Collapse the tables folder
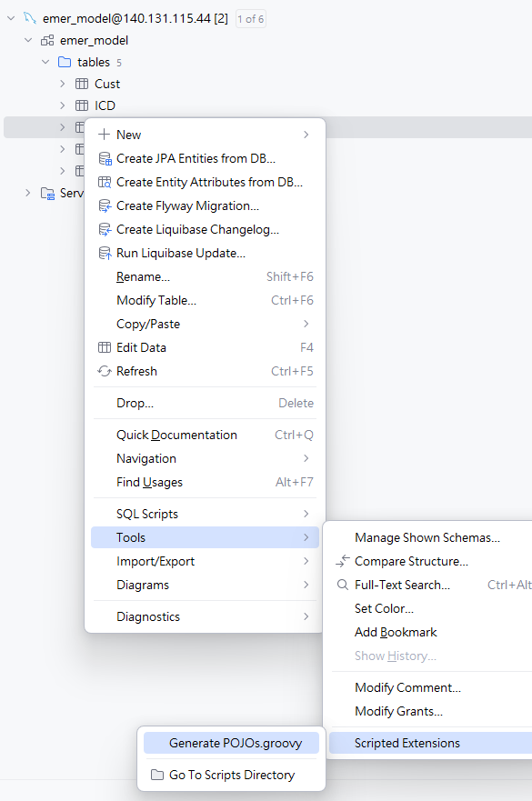Screen dimensions: 532x801 point(45,63)
